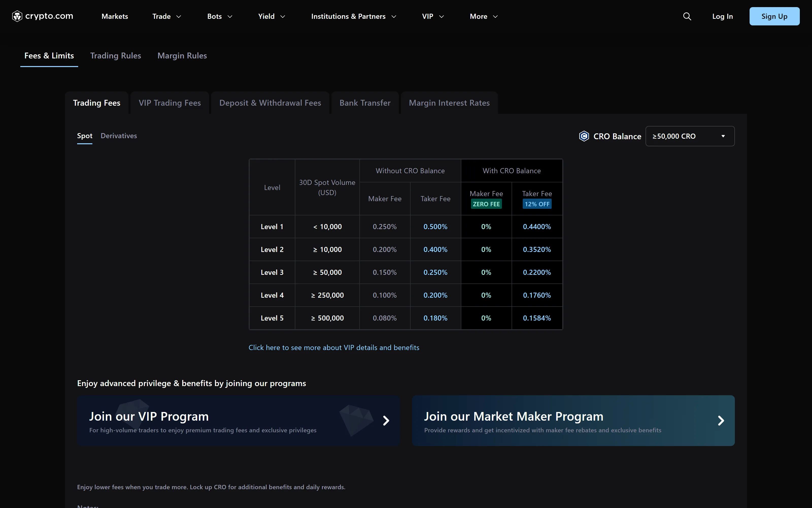Select the Trading Fees tab
This screenshot has height=508, width=812.
click(x=97, y=103)
